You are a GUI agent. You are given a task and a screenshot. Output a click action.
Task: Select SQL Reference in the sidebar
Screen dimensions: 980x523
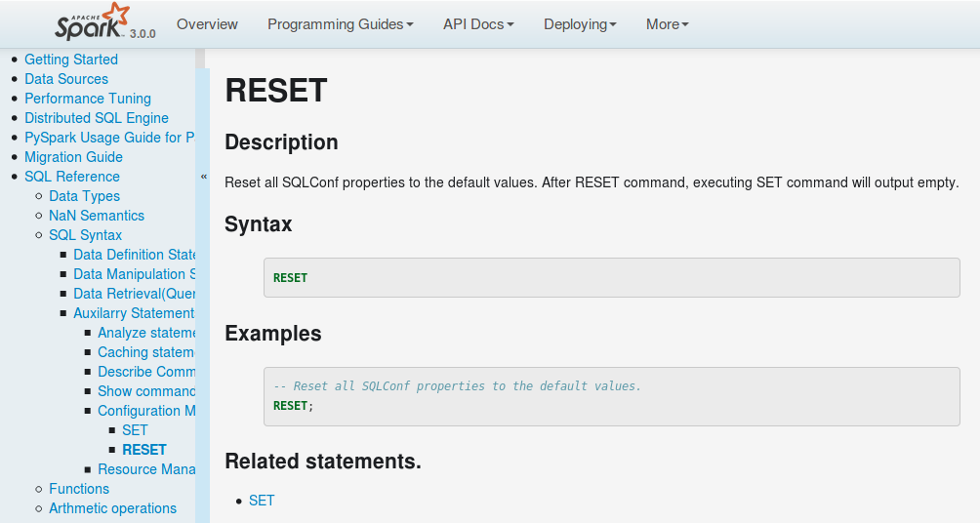tap(72, 177)
